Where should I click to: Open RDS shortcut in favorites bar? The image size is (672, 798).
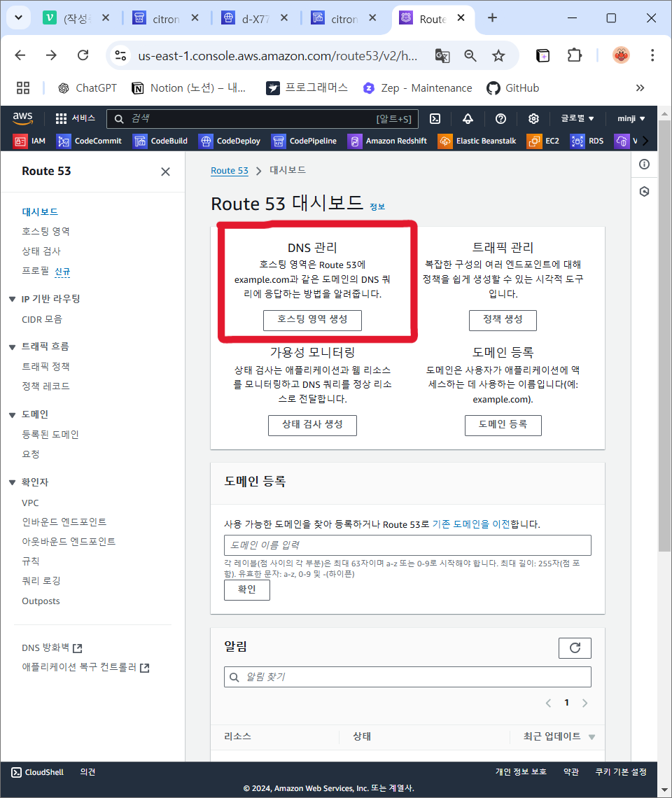[587, 141]
